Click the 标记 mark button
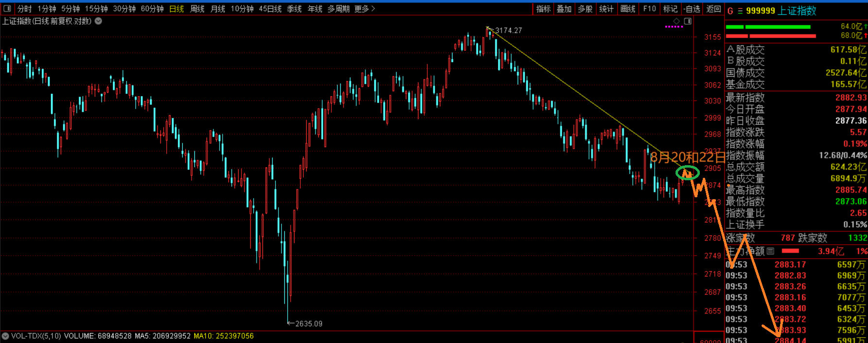This screenshot has width=868, height=343. pyautogui.click(x=670, y=9)
